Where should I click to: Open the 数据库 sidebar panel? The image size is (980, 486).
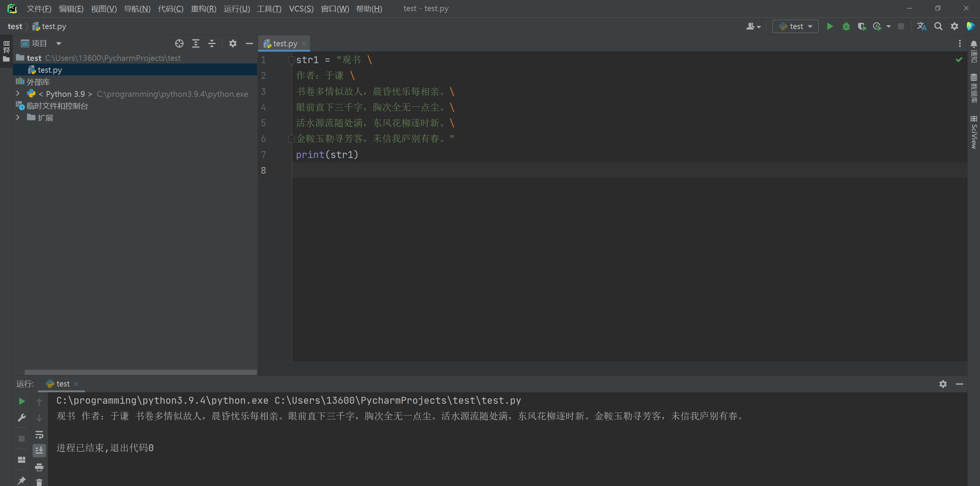pyautogui.click(x=974, y=88)
